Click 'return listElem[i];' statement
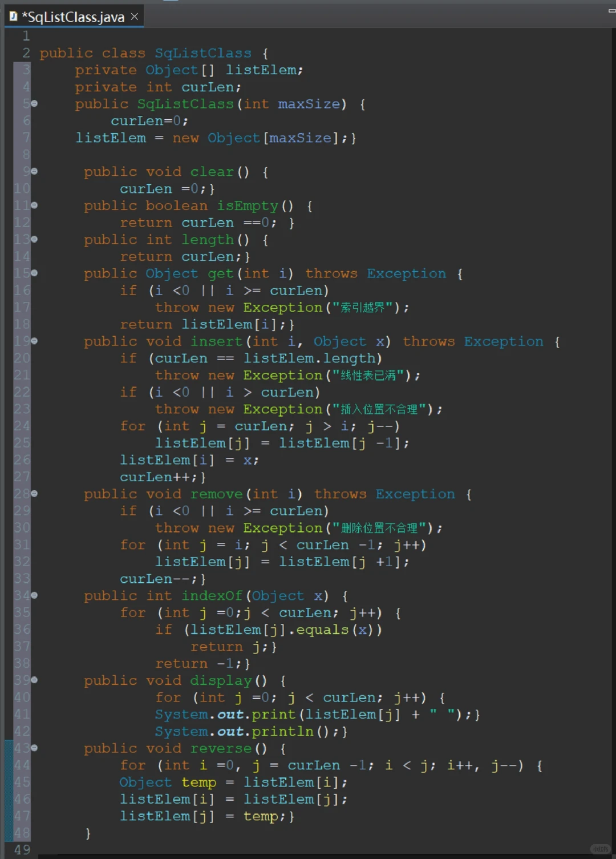The height and width of the screenshot is (859, 616). (x=202, y=324)
